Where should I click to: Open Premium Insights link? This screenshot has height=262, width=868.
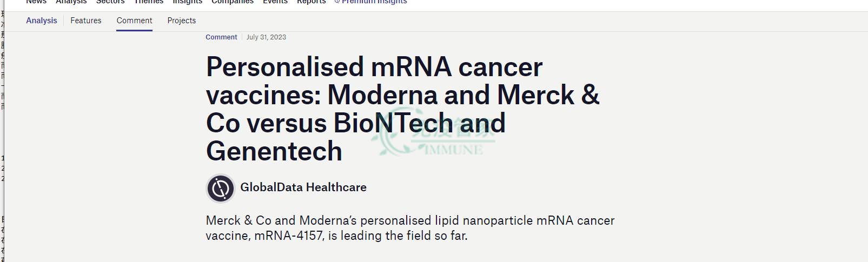(374, 2)
